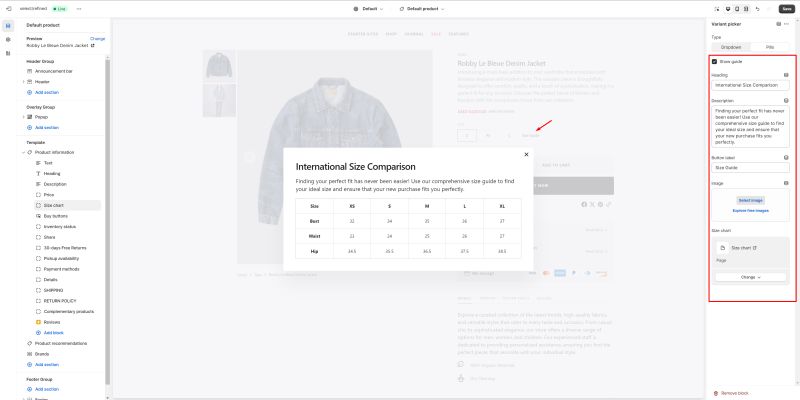Select the Sections panel icon in sidebar
Image resolution: width=800 pixels, height=400 pixels.
pyautogui.click(x=8, y=26)
